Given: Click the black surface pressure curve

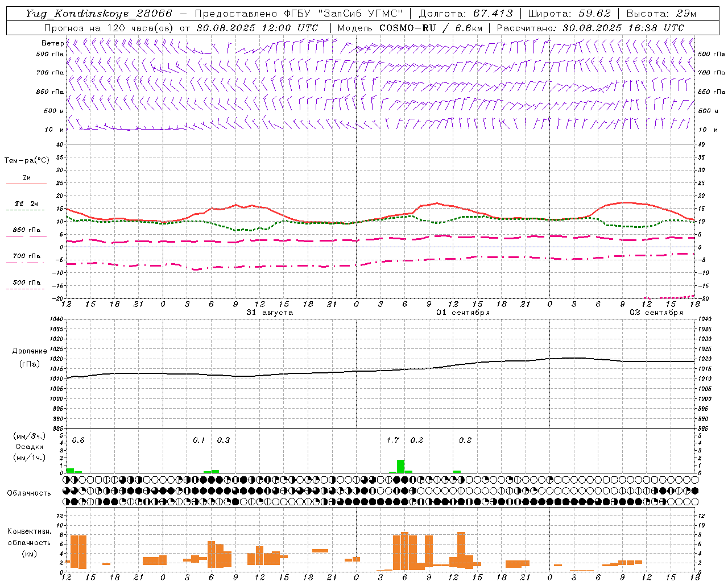Looking at the screenshot, I should pos(380,371).
